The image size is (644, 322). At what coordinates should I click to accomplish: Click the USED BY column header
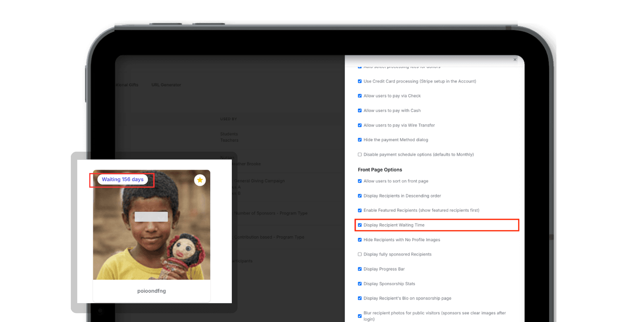pos(229,119)
